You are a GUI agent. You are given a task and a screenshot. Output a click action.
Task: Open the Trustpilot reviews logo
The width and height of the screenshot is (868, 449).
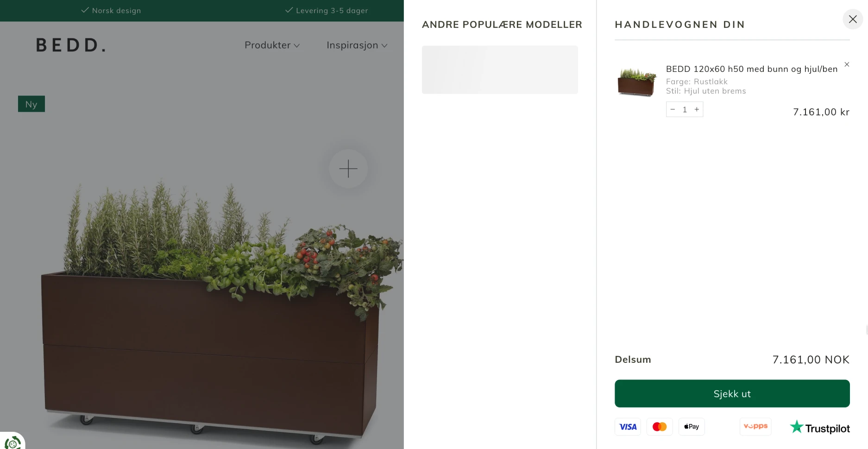(x=819, y=427)
